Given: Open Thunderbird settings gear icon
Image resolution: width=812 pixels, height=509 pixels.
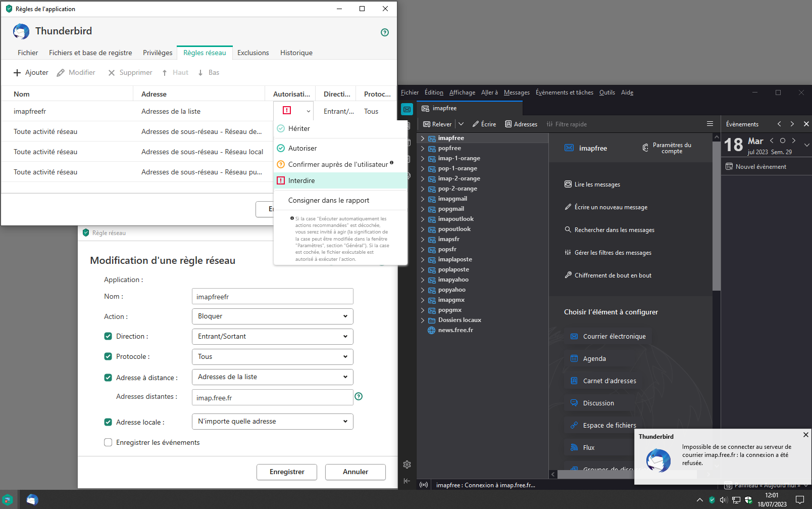Looking at the screenshot, I should click(407, 465).
